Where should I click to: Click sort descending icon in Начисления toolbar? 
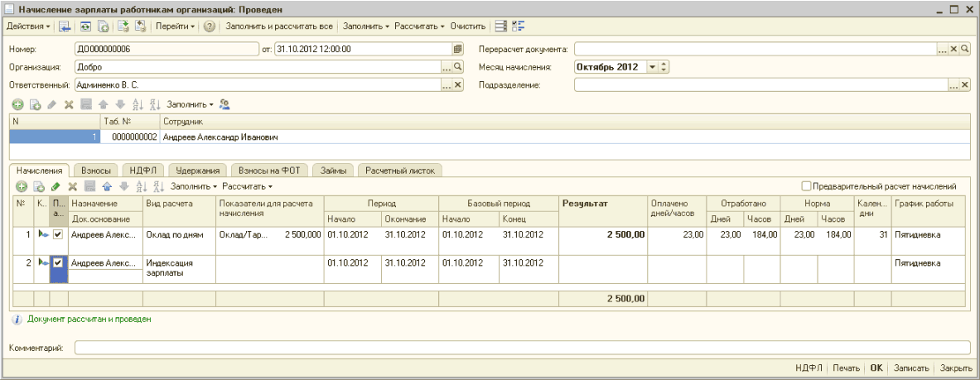[x=158, y=186]
